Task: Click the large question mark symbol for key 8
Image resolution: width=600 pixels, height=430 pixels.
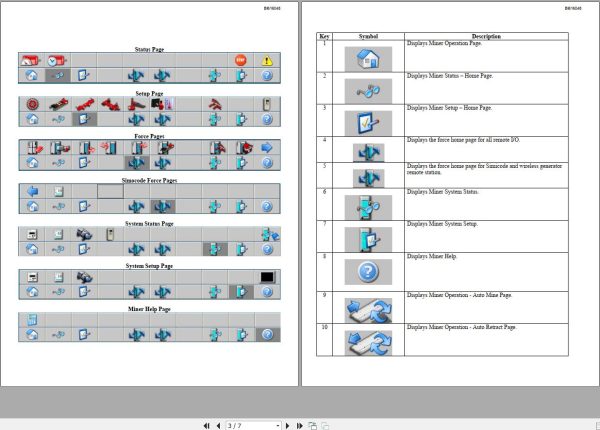Action: (x=368, y=272)
